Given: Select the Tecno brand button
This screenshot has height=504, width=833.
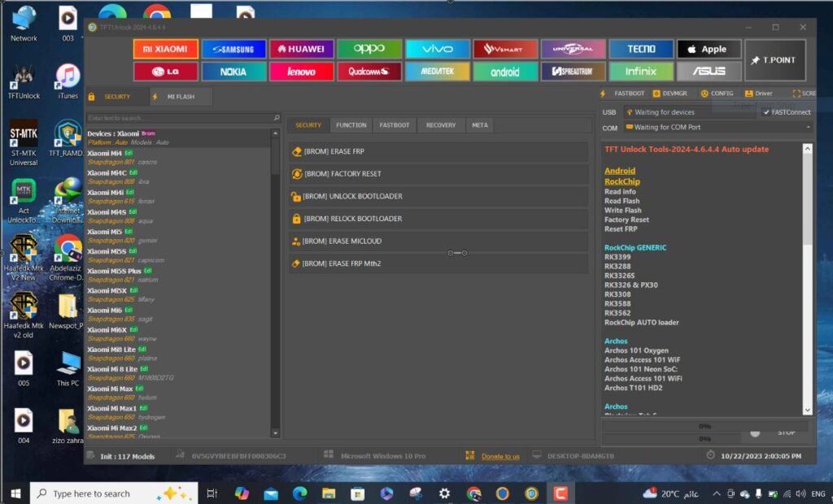Looking at the screenshot, I should [641, 49].
